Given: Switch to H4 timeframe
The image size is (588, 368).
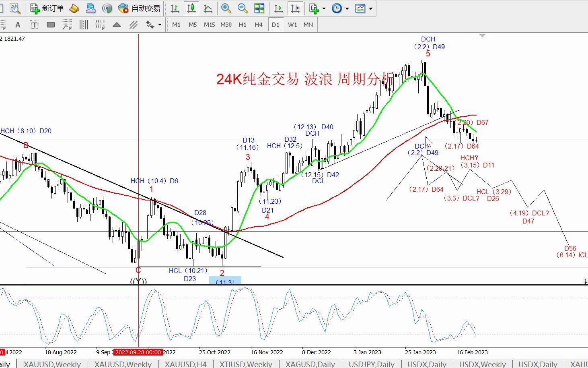Looking at the screenshot, I should (x=259, y=25).
